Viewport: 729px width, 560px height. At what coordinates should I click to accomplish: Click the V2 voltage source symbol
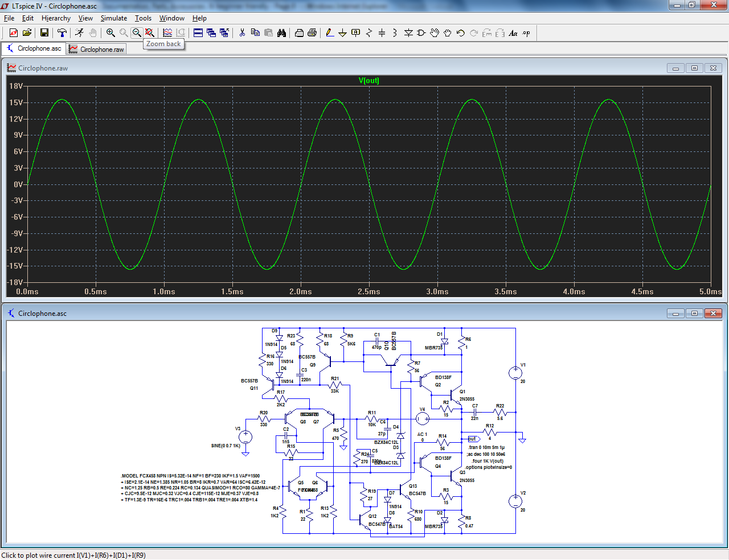(515, 501)
